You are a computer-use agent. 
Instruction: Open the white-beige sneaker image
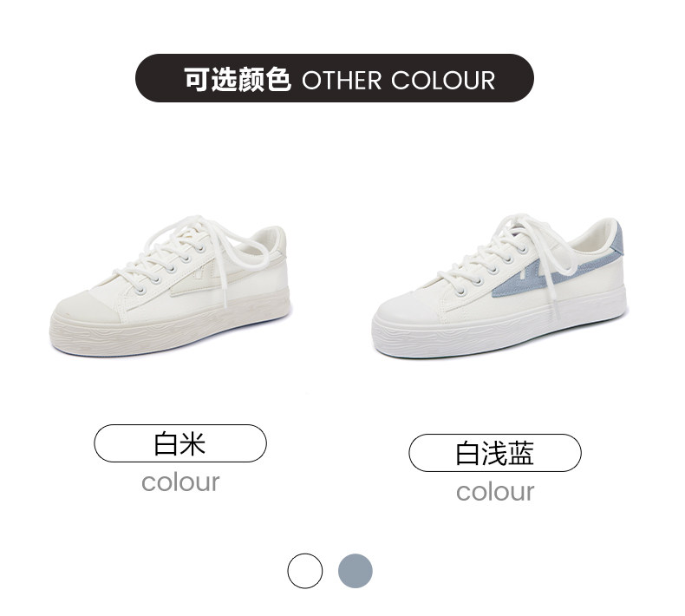[169, 286]
